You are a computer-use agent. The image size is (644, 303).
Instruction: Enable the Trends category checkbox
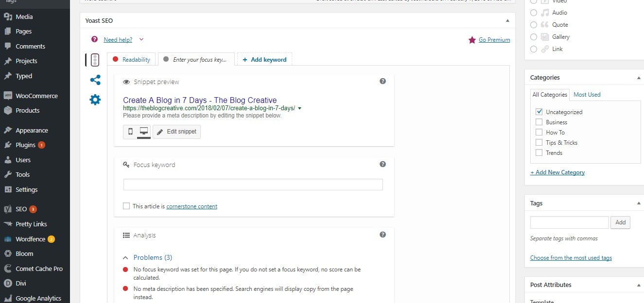(x=539, y=152)
